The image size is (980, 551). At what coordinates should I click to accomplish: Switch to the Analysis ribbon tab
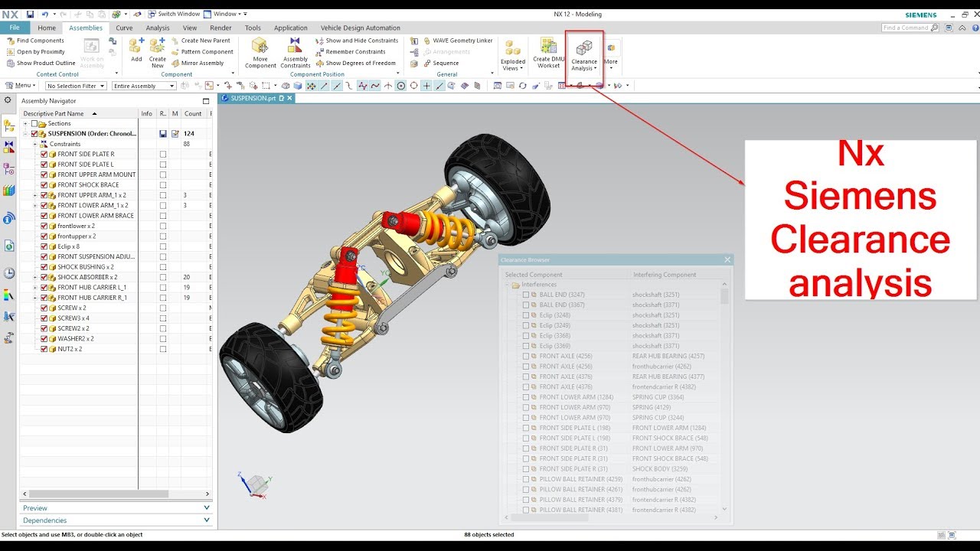pyautogui.click(x=158, y=28)
